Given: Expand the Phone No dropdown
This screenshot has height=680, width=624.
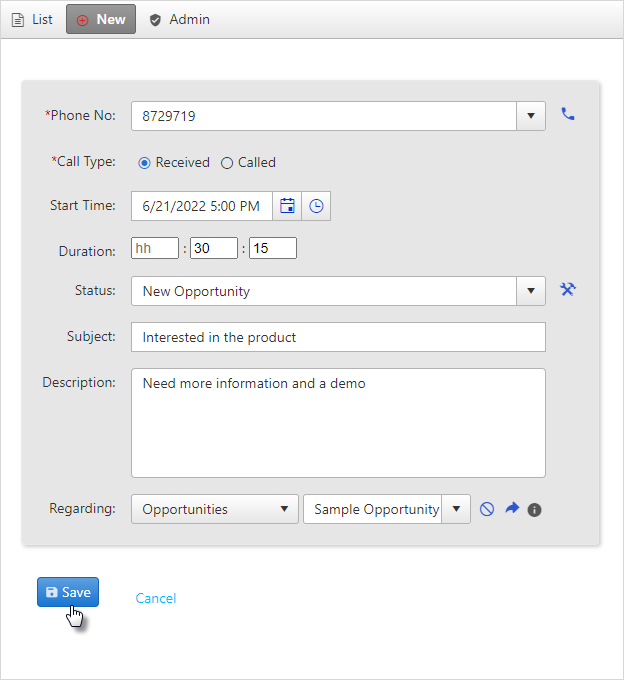Looking at the screenshot, I should pyautogui.click(x=531, y=116).
